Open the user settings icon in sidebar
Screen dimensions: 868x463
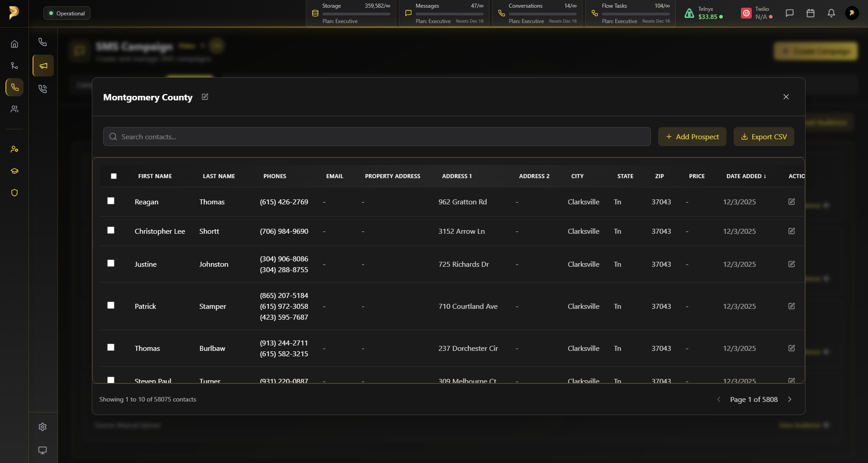tap(14, 149)
